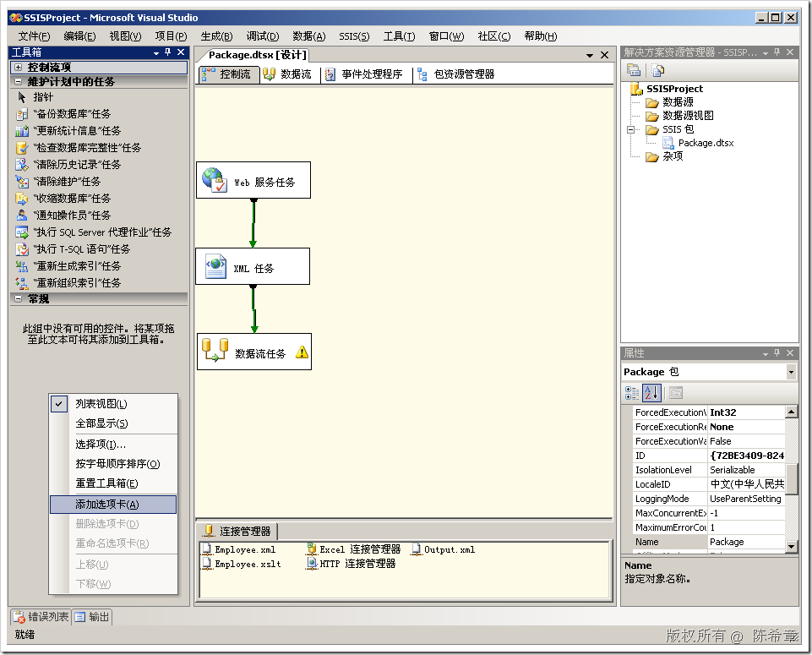Click the "备份数据库" task icon
This screenshot has width=812, height=655.
pyautogui.click(x=22, y=114)
